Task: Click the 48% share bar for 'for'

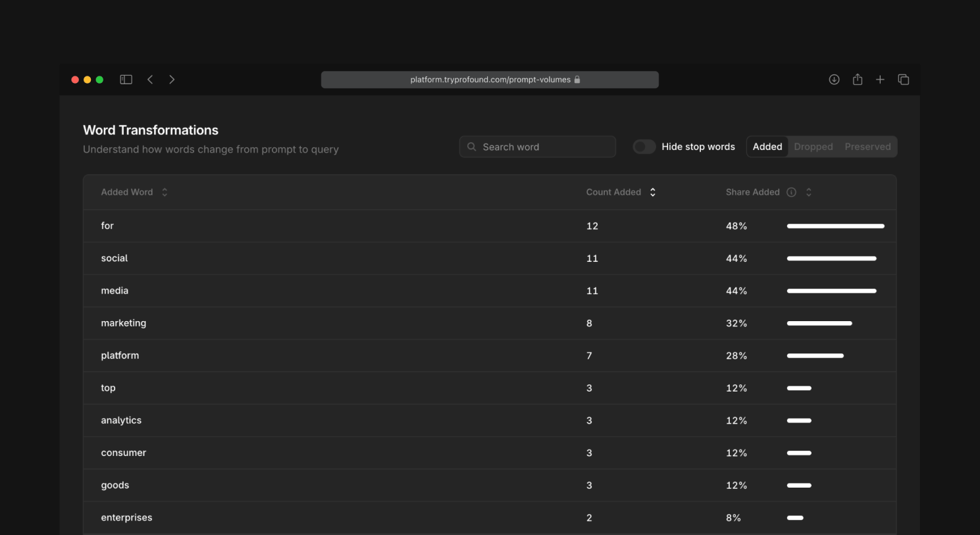Action: tap(835, 226)
